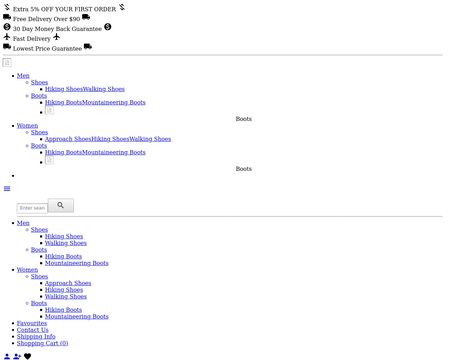Open Hiking Shoes under Men below the search field

(64, 236)
